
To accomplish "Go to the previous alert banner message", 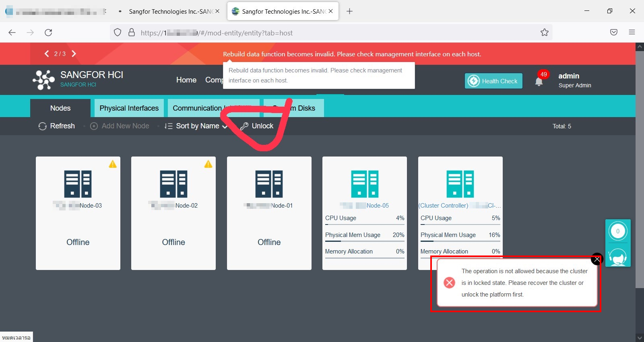I will 47,54.
